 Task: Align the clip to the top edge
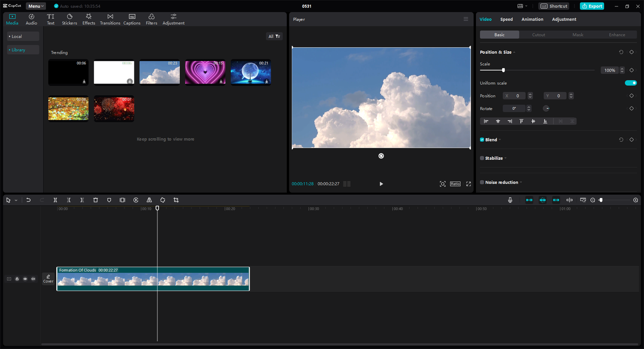pyautogui.click(x=521, y=121)
